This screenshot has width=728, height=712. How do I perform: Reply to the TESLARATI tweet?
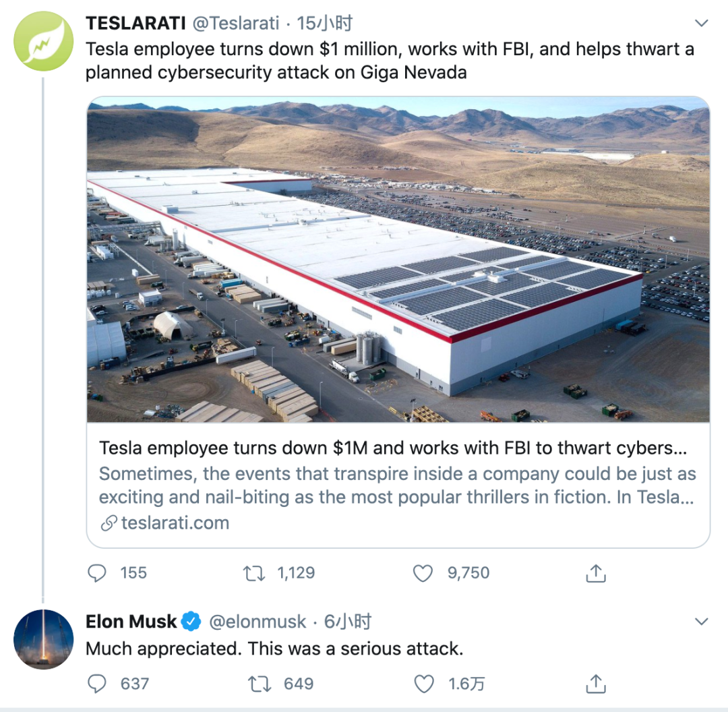[x=98, y=573]
